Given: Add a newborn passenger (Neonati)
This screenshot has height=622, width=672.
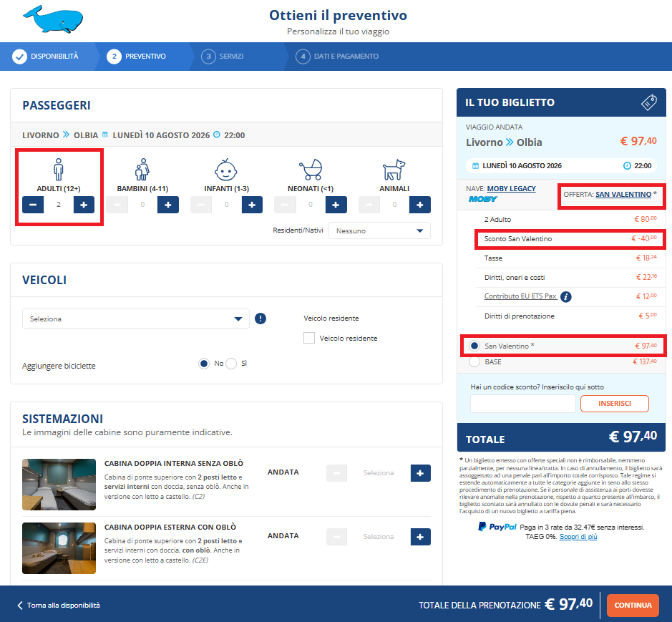Looking at the screenshot, I should 336,205.
